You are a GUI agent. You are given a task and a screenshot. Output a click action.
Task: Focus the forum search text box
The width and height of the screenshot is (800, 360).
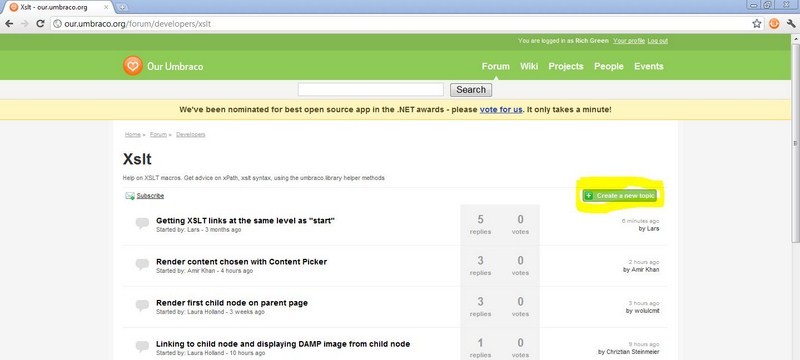[371, 90]
